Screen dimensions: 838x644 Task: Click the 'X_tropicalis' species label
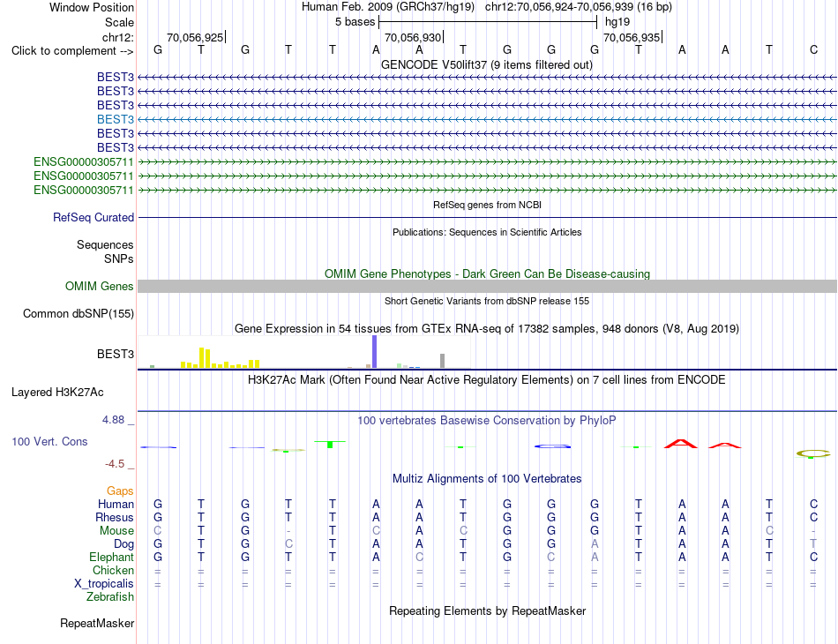point(104,584)
